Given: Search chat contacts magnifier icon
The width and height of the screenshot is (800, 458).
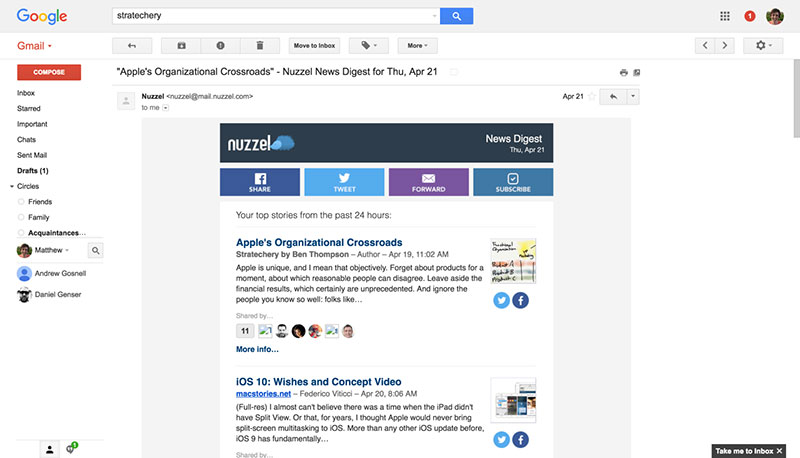Looking at the screenshot, I should click(95, 250).
